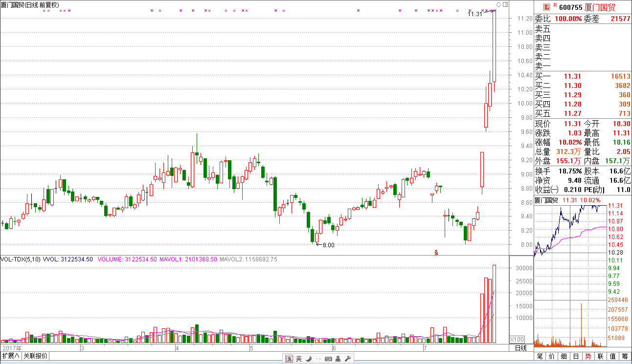Click the 委差 21577 value
This screenshot has width=632, height=364.
click(x=621, y=19)
